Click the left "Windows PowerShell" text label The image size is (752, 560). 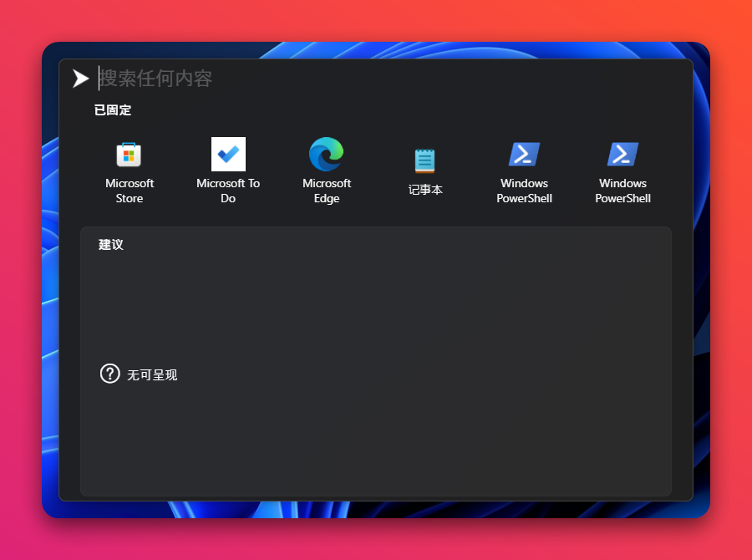point(524,191)
